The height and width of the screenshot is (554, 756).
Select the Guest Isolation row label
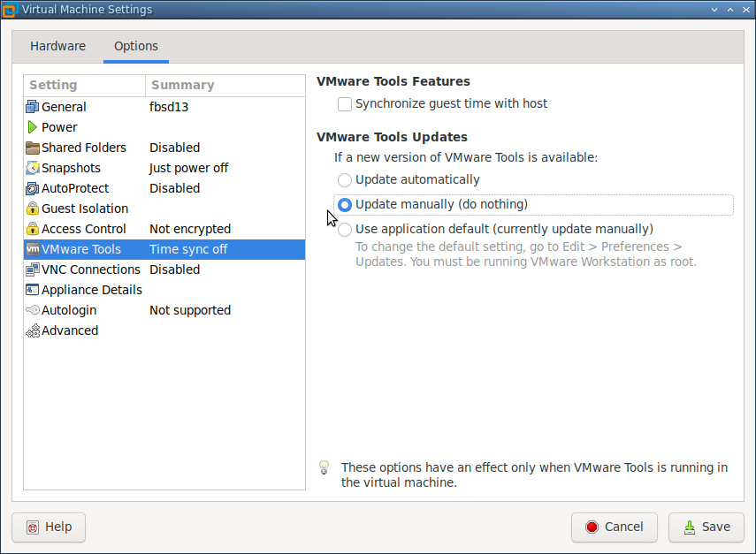pos(85,209)
